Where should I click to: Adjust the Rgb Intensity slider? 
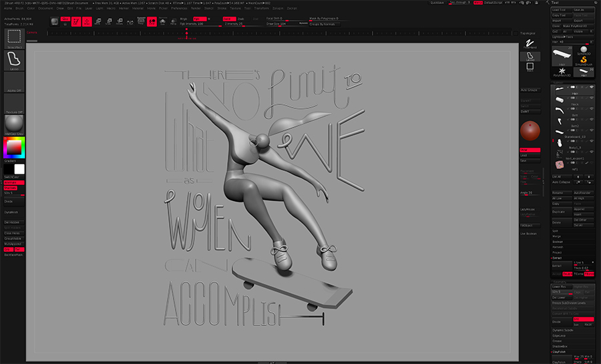tap(201, 24)
